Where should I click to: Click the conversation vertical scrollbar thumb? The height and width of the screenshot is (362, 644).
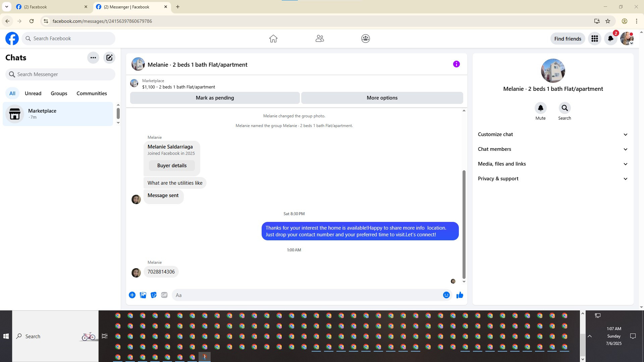(464, 225)
